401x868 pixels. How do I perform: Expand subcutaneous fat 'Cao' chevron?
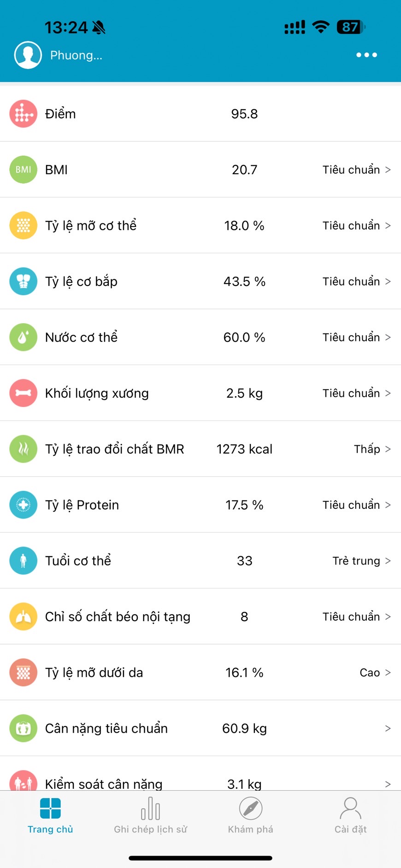pos(388,673)
